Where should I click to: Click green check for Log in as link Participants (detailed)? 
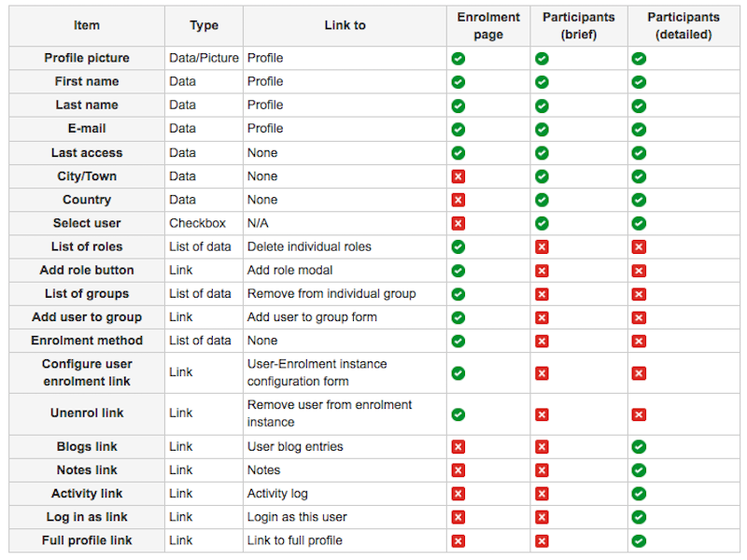639,517
